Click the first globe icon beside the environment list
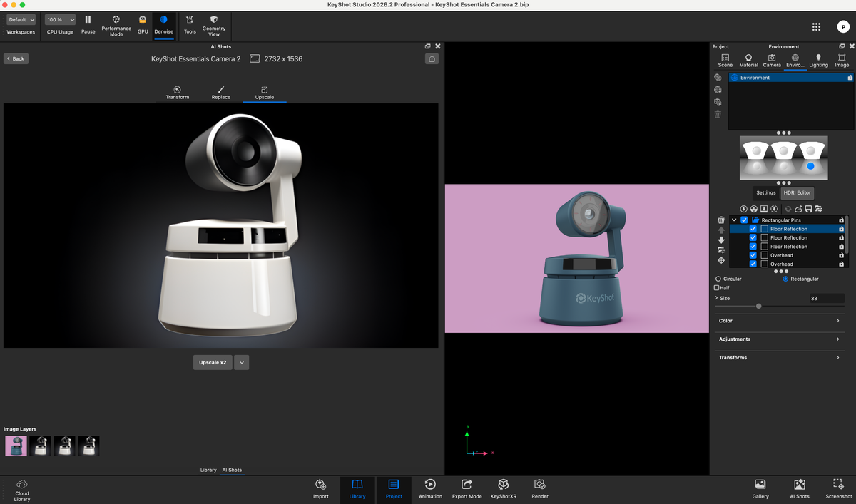 click(x=718, y=78)
